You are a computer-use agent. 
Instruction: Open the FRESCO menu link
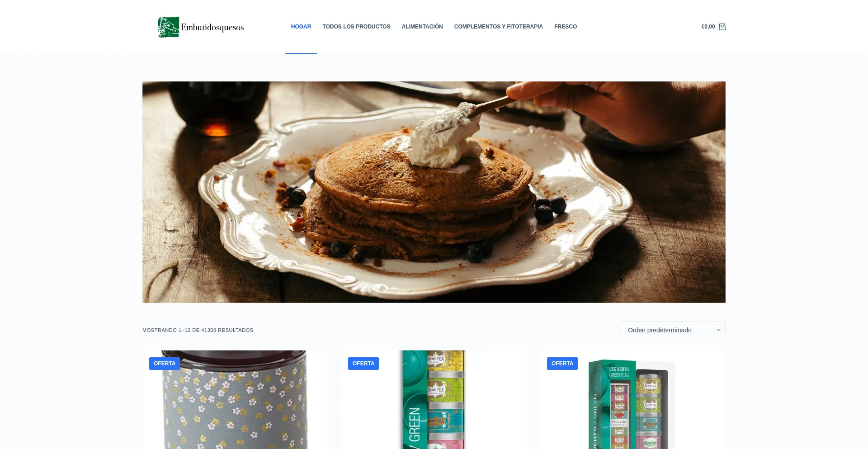[x=566, y=27]
